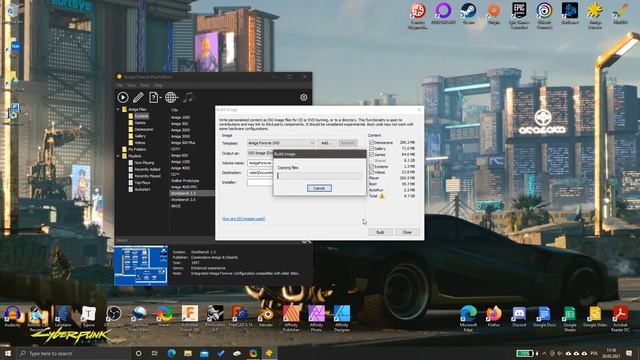Open the Ubisoft Connect desktop shortcut
The height and width of the screenshot is (360, 640).
pos(544,16)
